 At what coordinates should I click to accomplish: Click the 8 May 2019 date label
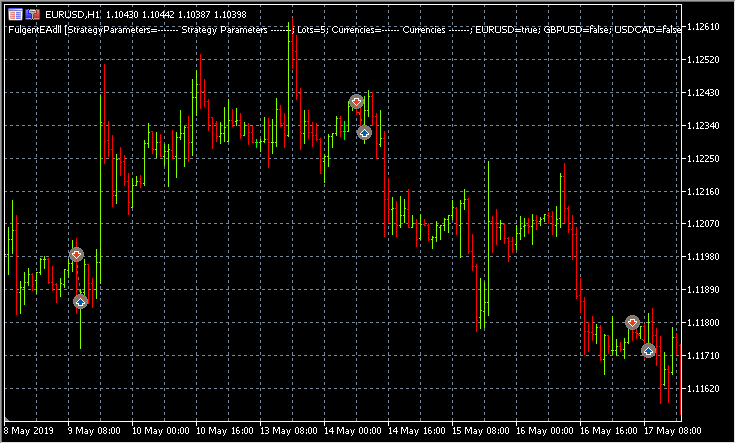28,432
